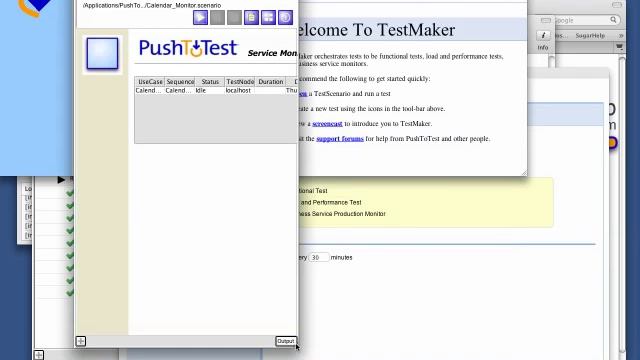The height and width of the screenshot is (360, 640).
Task: Click the magnifier icon in Google search
Action: pos(613,20)
